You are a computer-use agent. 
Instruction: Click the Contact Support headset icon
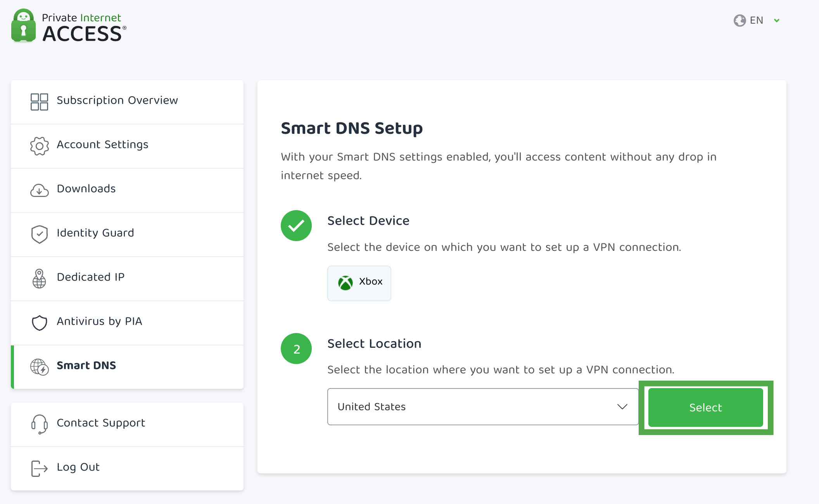(x=39, y=424)
